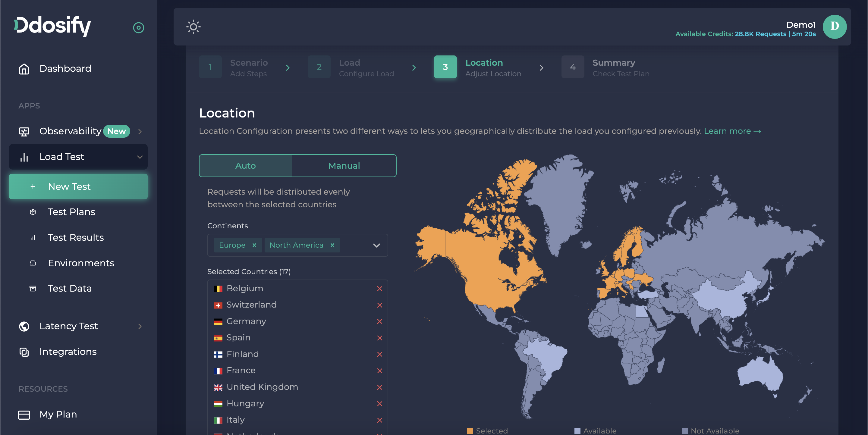This screenshot has height=435, width=868.
Task: Open Dashboard via the home icon
Action: click(24, 69)
